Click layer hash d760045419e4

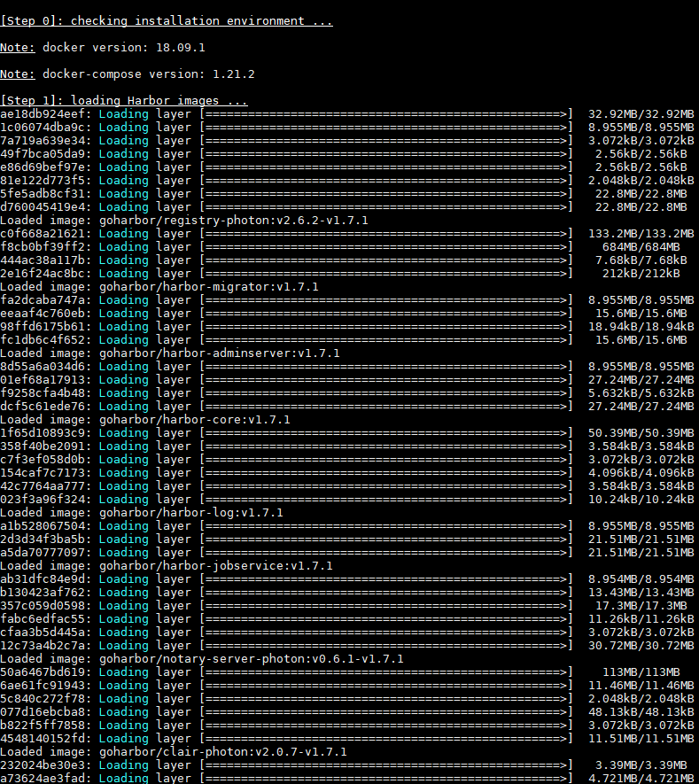point(43,207)
